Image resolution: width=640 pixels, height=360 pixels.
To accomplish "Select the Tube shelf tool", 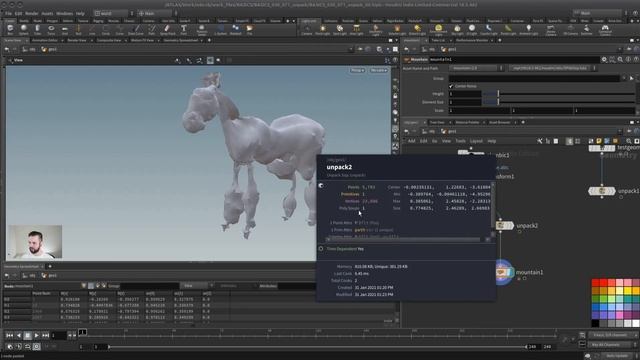I will click(x=38, y=29).
